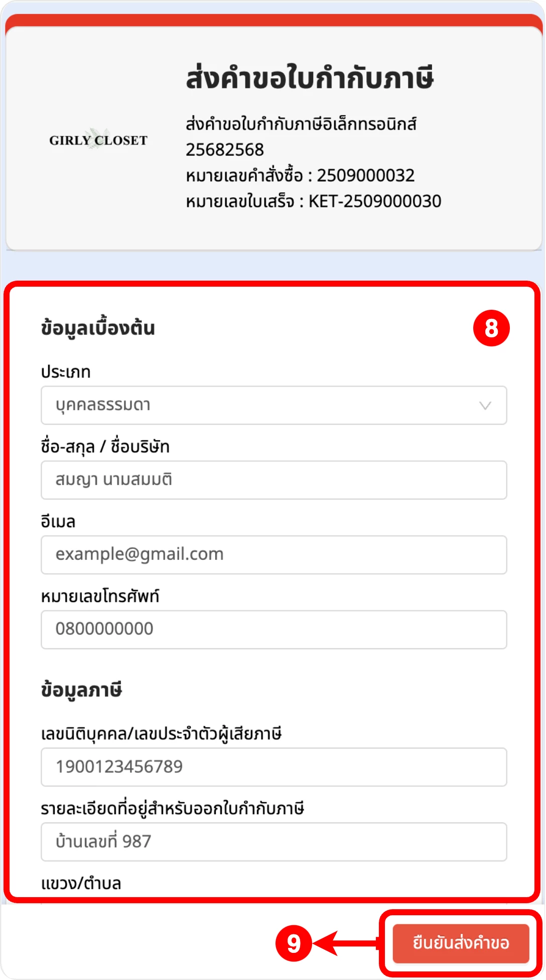Viewport: 546px width, 980px height.
Task: Click the Girly Closet logo
Action: click(98, 140)
